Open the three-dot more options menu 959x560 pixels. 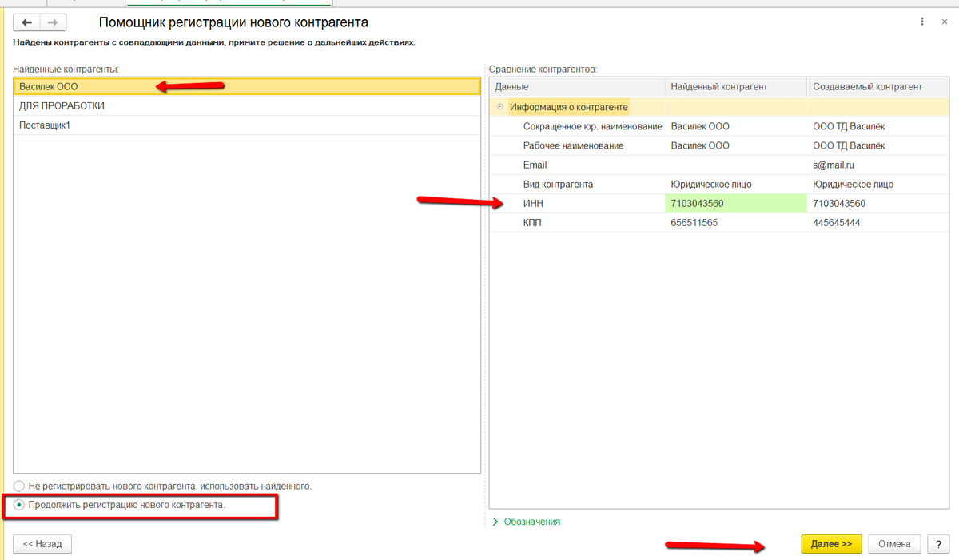924,21
